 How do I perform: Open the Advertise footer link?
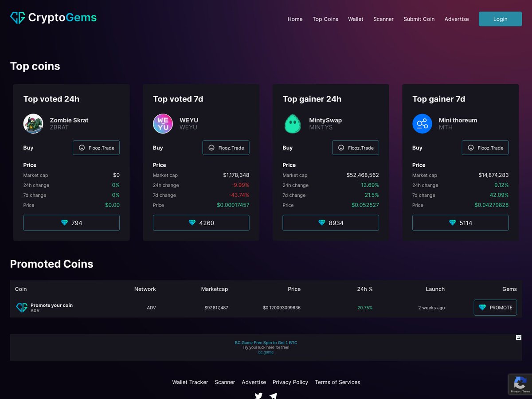254,382
